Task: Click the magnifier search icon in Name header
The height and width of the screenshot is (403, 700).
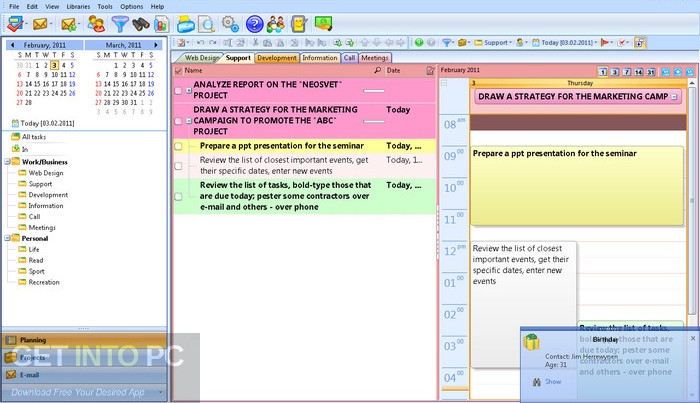Action: point(378,71)
